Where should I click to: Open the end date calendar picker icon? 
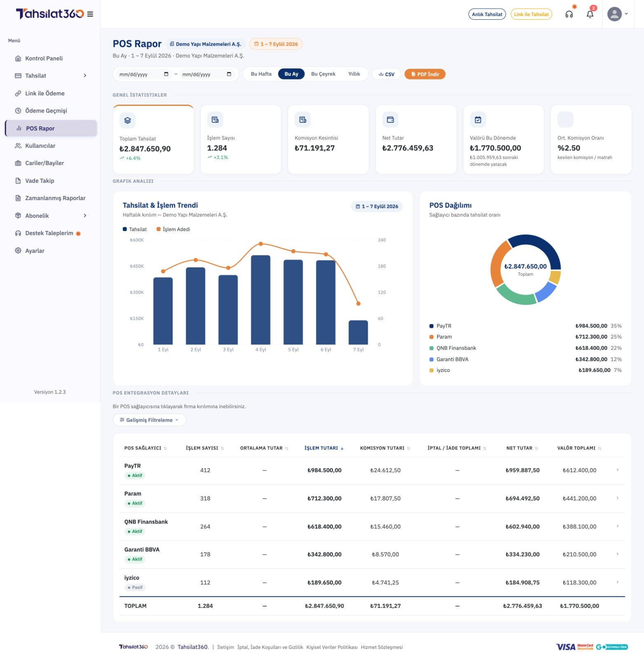pyautogui.click(x=229, y=74)
